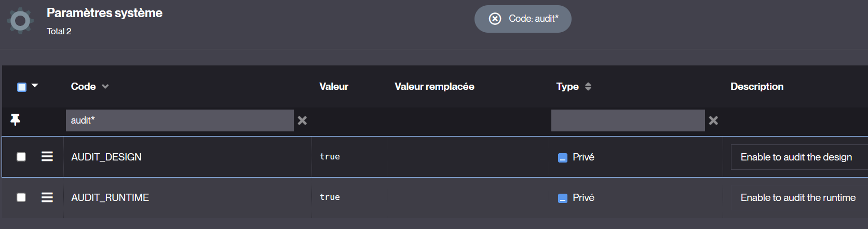Clear the Code filter with X icon

302,120
